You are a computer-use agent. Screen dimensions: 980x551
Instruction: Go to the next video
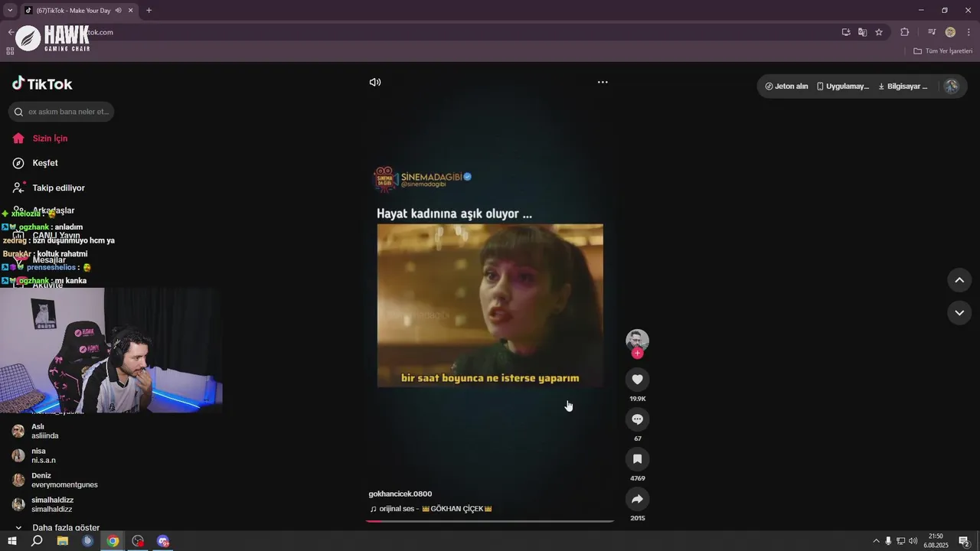pyautogui.click(x=959, y=312)
